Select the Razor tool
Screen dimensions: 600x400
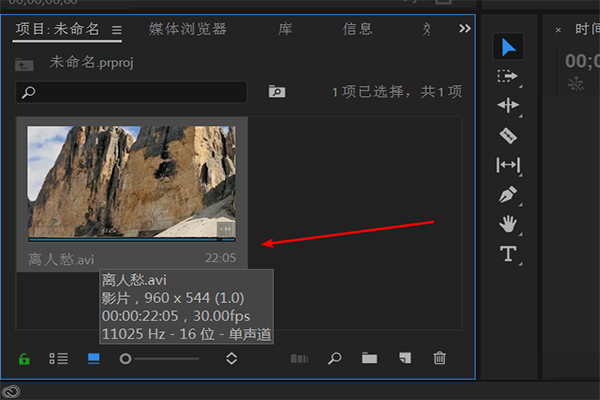pyautogui.click(x=508, y=136)
